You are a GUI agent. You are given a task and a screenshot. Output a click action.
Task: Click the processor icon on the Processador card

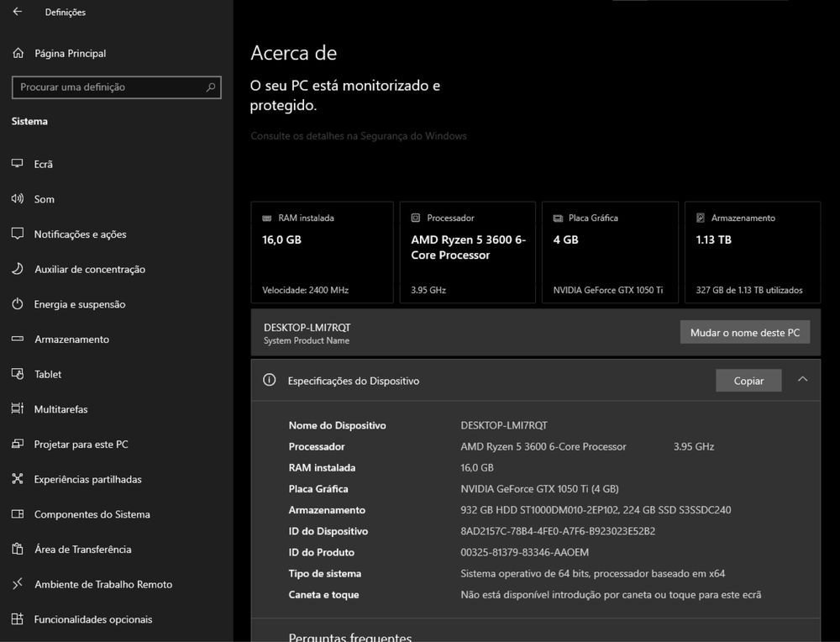tap(415, 218)
